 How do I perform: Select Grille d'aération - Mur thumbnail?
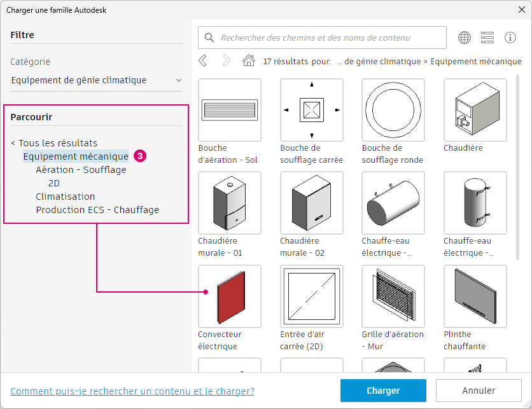tap(393, 296)
